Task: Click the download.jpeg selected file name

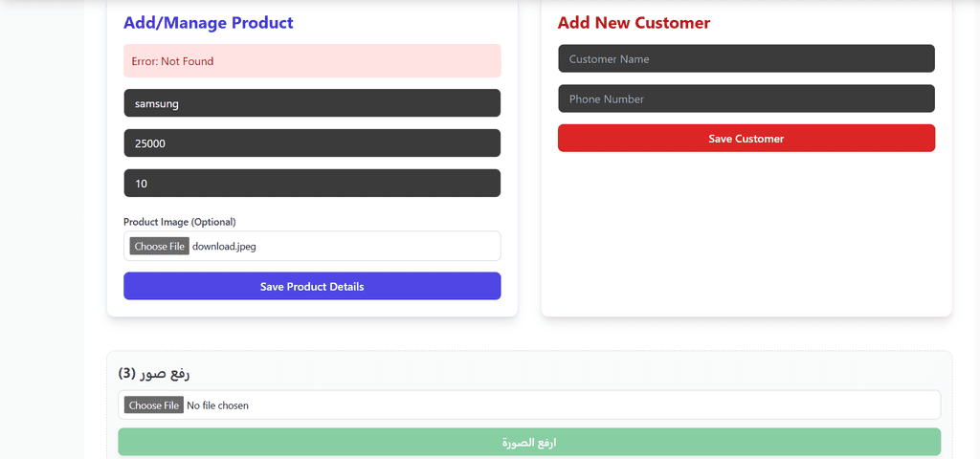Action: point(224,247)
